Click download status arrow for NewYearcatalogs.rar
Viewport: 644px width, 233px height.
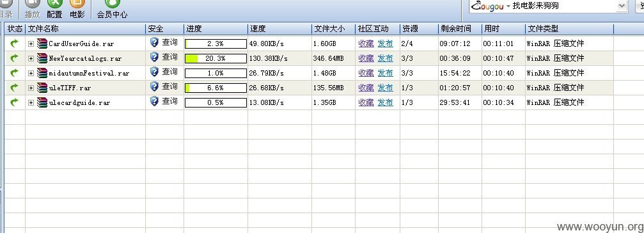click(14, 58)
